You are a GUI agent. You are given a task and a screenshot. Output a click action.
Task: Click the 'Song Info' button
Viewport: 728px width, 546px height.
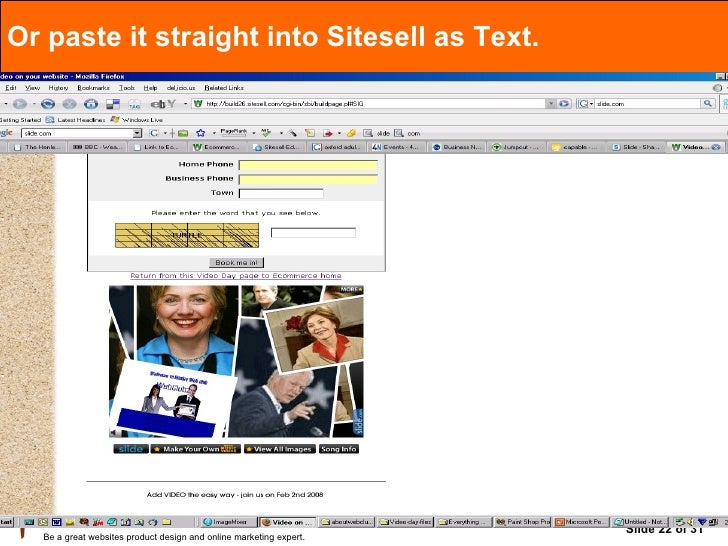[x=339, y=449]
